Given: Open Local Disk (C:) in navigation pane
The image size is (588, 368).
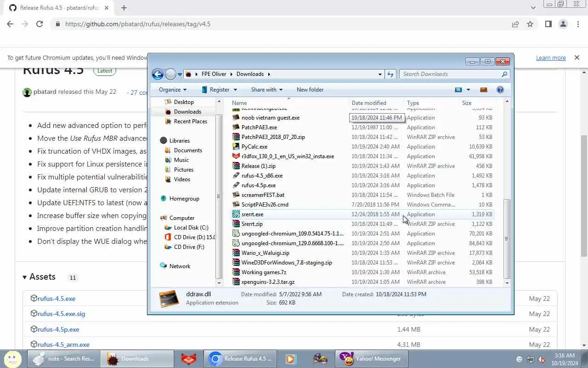Looking at the screenshot, I should pyautogui.click(x=191, y=228).
